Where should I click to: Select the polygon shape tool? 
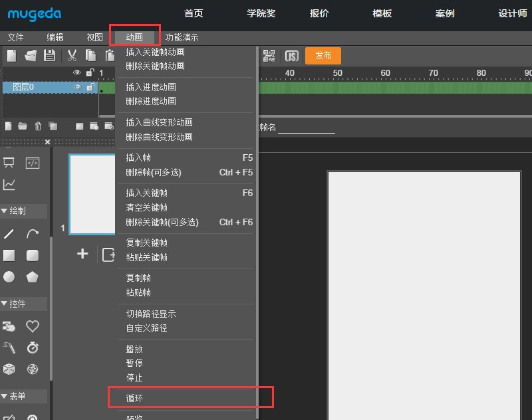point(31,276)
